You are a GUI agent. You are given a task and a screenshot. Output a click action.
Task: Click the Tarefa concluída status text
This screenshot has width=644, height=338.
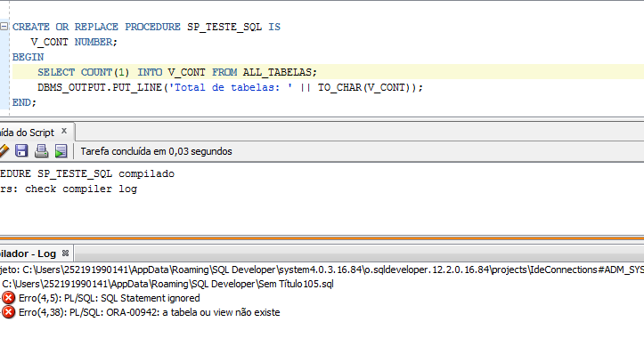click(x=156, y=151)
